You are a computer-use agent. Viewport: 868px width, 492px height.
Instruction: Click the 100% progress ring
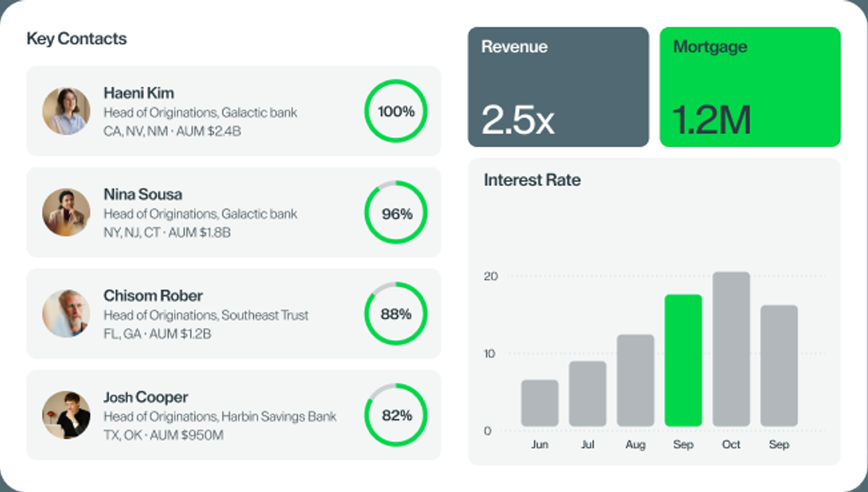[x=396, y=111]
